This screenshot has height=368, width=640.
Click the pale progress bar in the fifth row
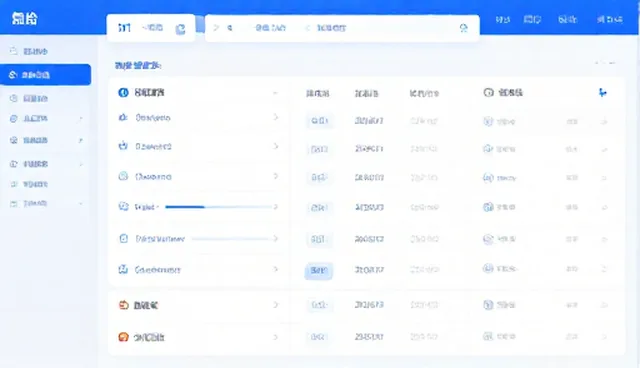point(230,239)
